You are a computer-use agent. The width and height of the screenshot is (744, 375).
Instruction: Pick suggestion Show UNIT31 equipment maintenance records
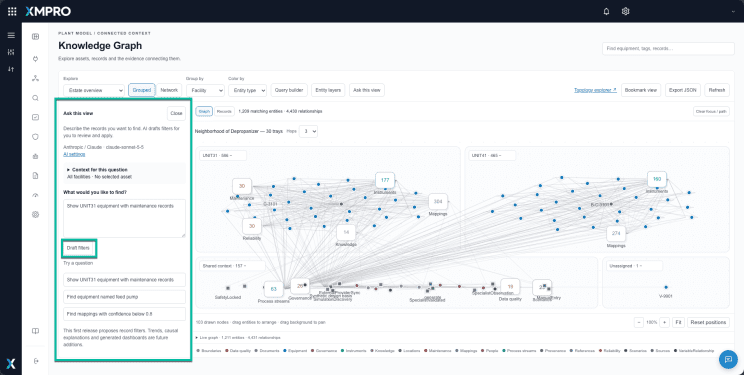tap(124, 280)
